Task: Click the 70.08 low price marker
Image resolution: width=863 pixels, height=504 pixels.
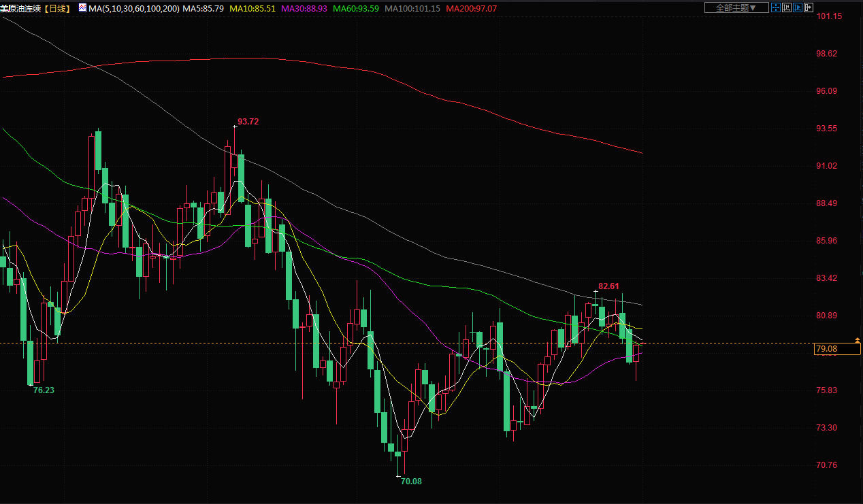Action: tap(411, 481)
